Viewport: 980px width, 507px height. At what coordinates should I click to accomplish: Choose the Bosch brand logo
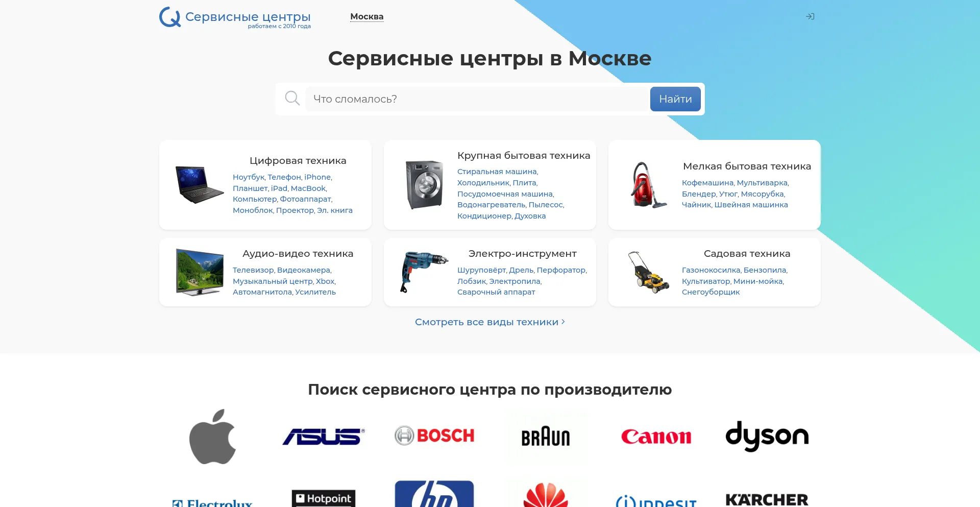(x=434, y=436)
